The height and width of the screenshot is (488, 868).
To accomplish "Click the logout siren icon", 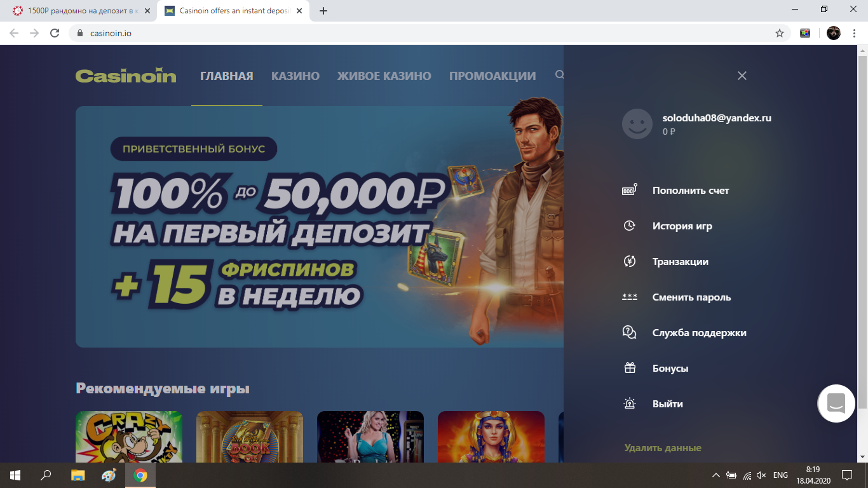I will (x=630, y=403).
